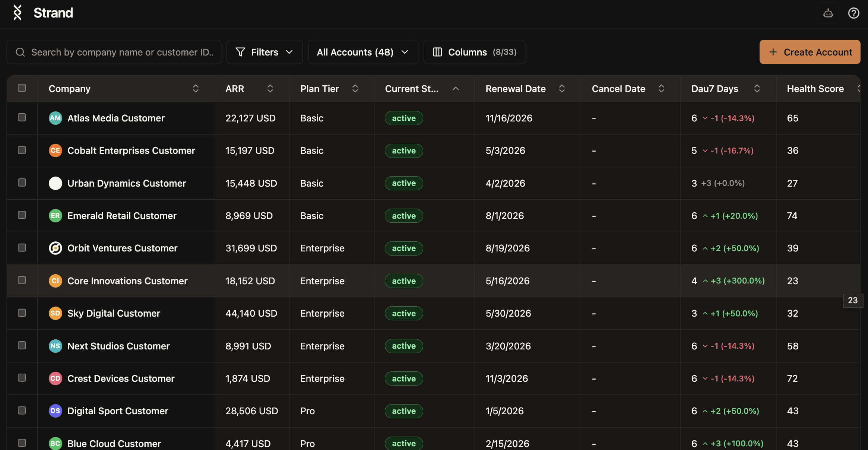The width and height of the screenshot is (868, 450).
Task: Open the Columns (8/33) selector
Action: pyautogui.click(x=474, y=52)
